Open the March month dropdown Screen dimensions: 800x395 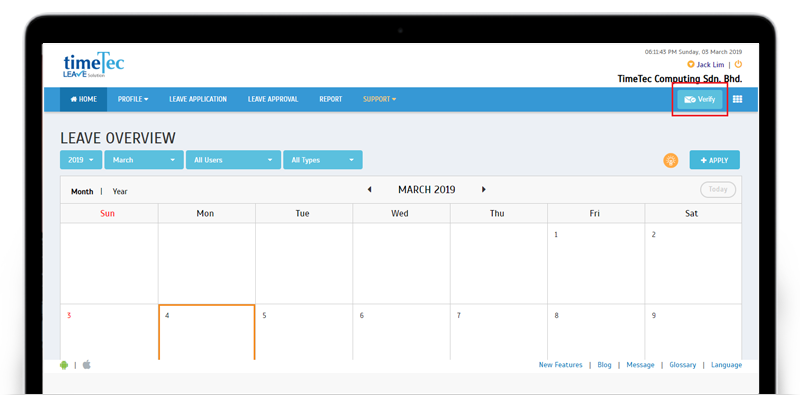pos(144,160)
